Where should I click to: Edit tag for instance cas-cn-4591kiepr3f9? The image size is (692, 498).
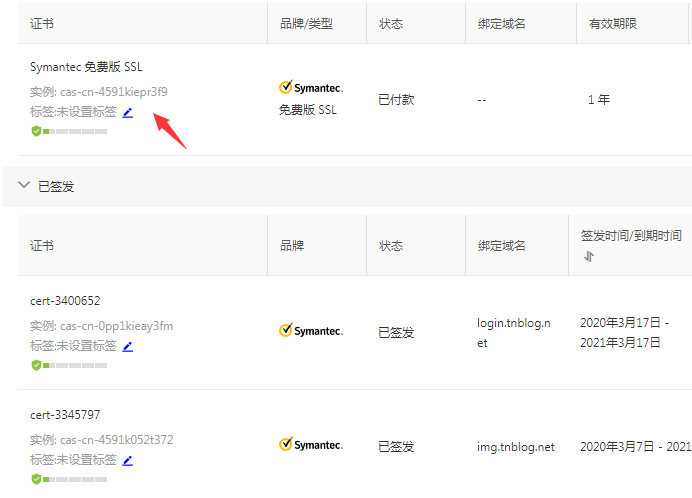pos(127,112)
